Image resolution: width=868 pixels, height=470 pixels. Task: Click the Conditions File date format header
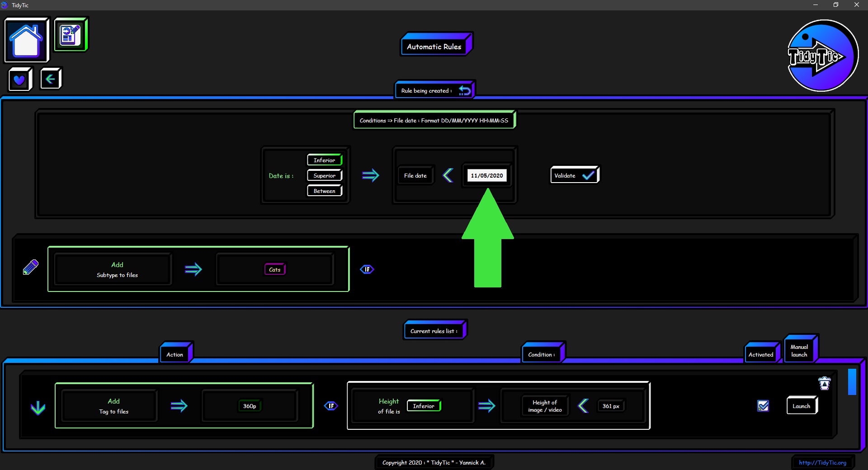click(434, 120)
